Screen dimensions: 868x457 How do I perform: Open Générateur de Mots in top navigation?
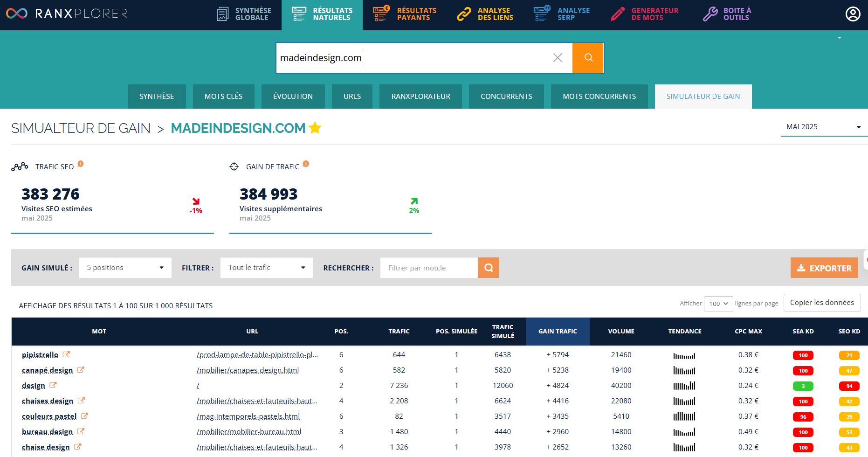click(x=645, y=14)
